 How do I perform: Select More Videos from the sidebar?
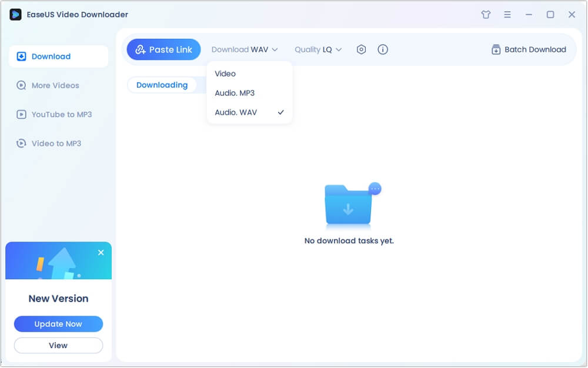55,85
